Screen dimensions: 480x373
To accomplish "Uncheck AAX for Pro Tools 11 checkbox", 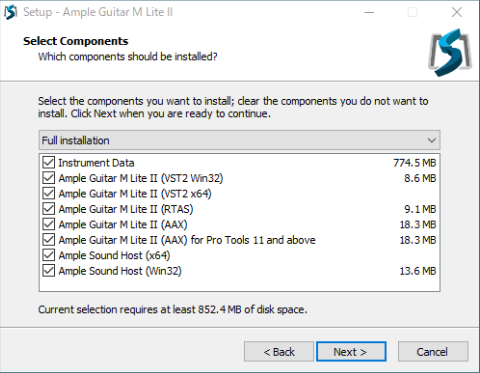I will click(49, 240).
